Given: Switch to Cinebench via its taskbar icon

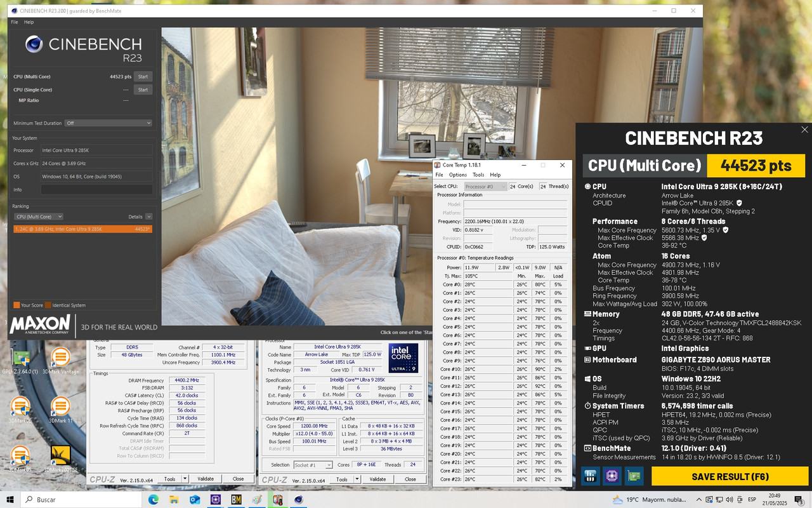Looking at the screenshot, I should (x=298, y=500).
